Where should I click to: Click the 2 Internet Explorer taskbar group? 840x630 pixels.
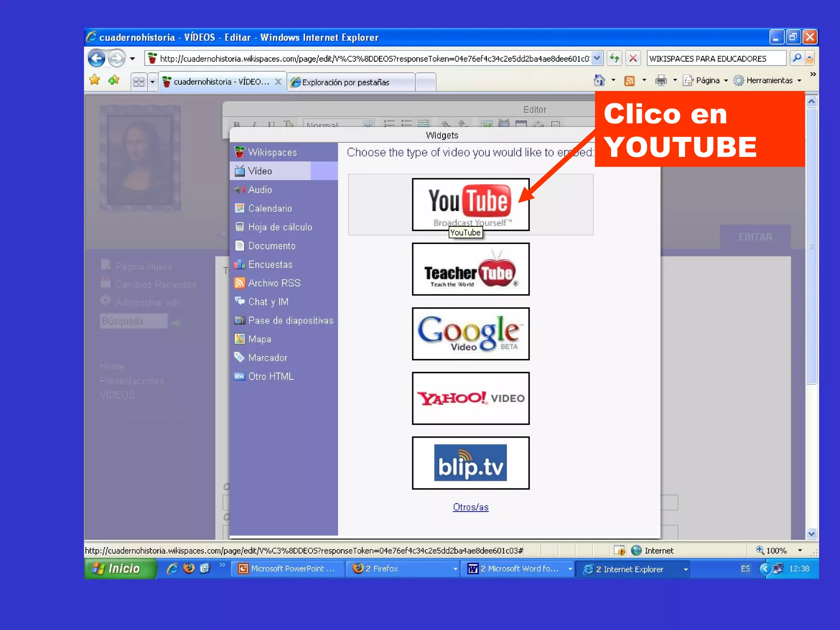(632, 569)
